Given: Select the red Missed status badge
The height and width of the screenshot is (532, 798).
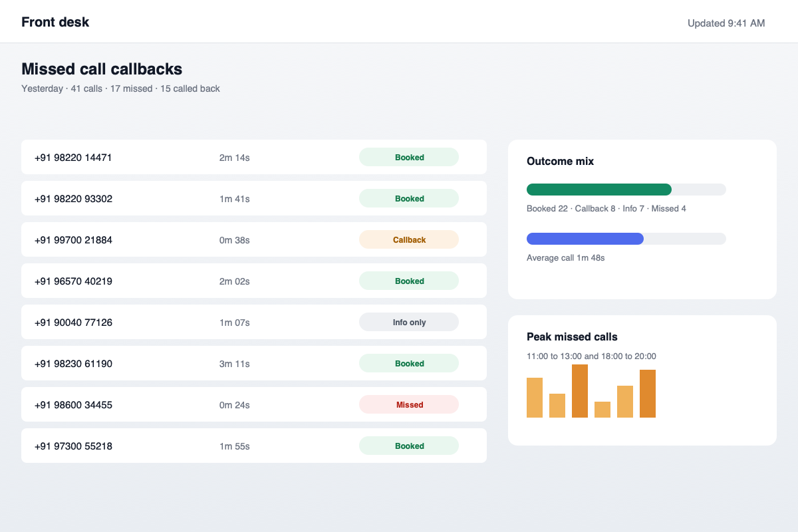Looking at the screenshot, I should coord(409,404).
